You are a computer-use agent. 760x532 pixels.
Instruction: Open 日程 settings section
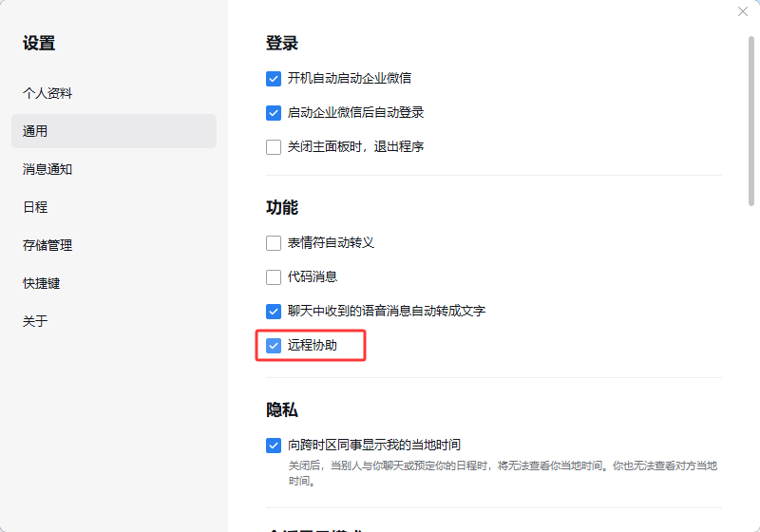(35, 207)
